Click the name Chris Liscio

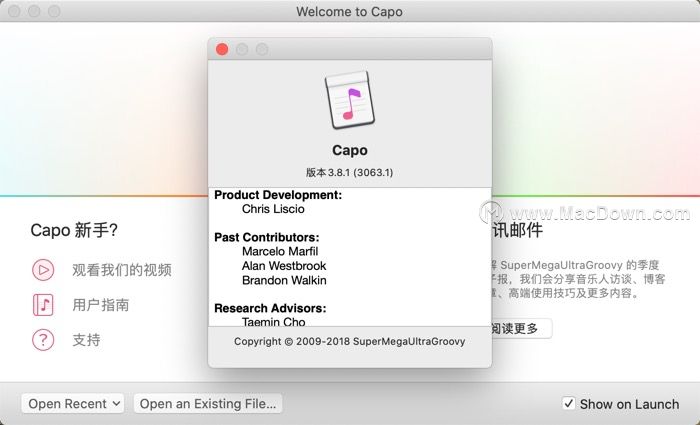[273, 209]
